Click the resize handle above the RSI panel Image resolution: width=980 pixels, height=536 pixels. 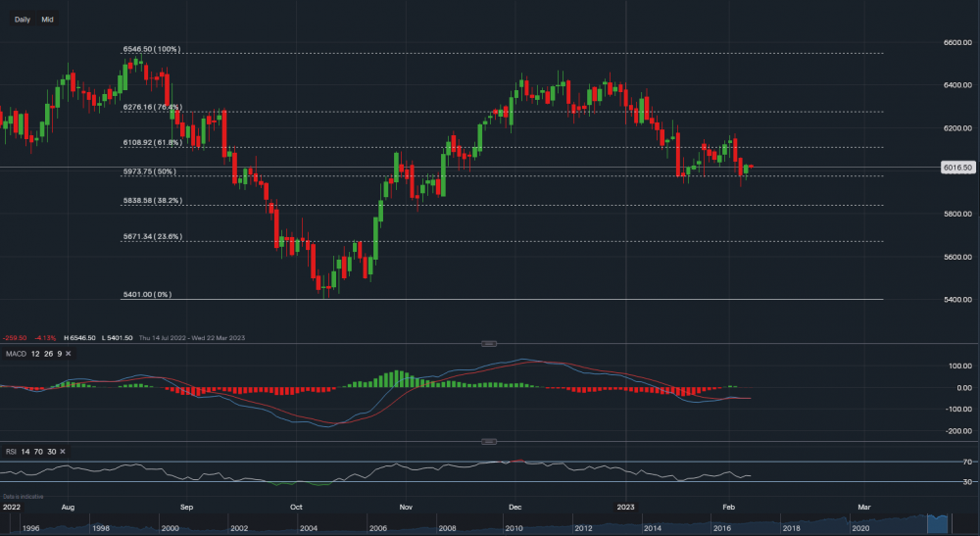tap(489, 441)
